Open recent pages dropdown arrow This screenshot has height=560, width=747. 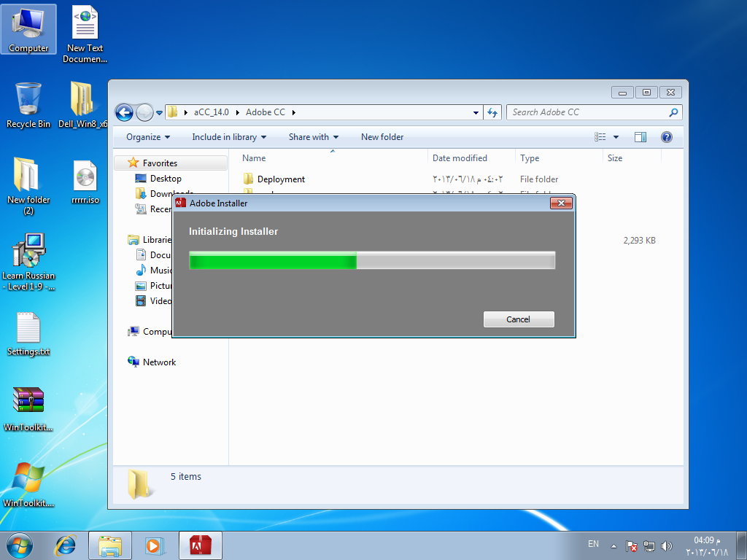tap(159, 113)
